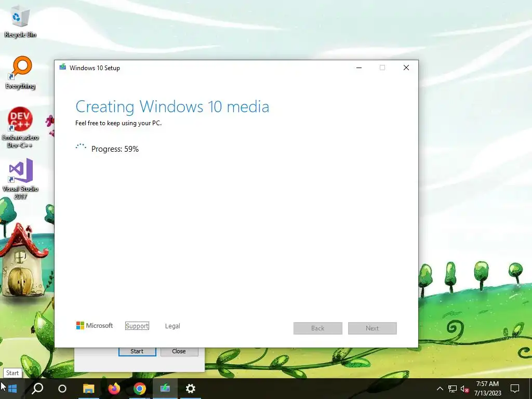
Task: Open the clock showing 7:57 AM
Action: click(x=487, y=389)
